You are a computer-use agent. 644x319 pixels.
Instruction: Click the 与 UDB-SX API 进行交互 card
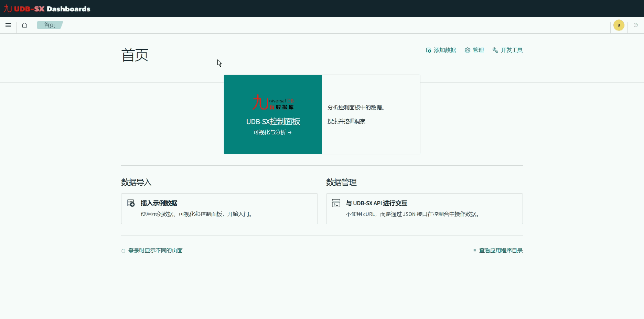click(425, 209)
